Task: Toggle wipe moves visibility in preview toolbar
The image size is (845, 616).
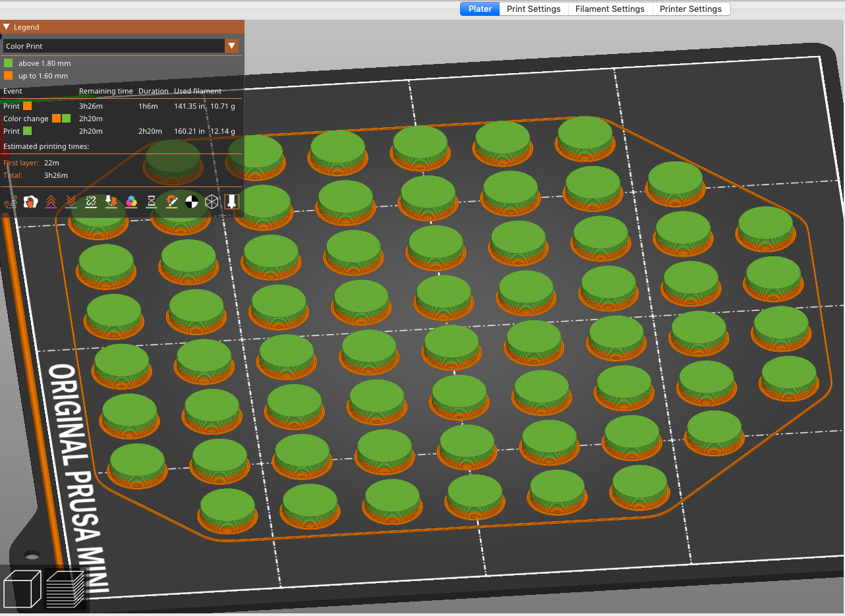Action: pos(30,202)
